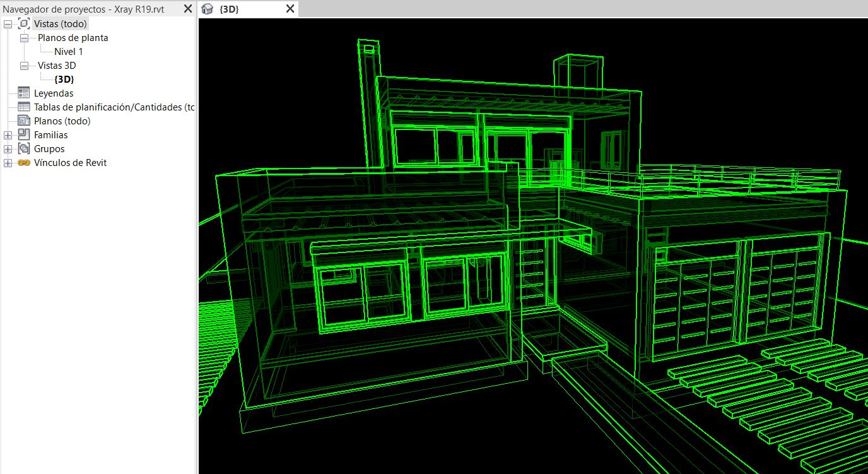
Task: Collapse the Vistas 3D branch
Action: (x=23, y=65)
